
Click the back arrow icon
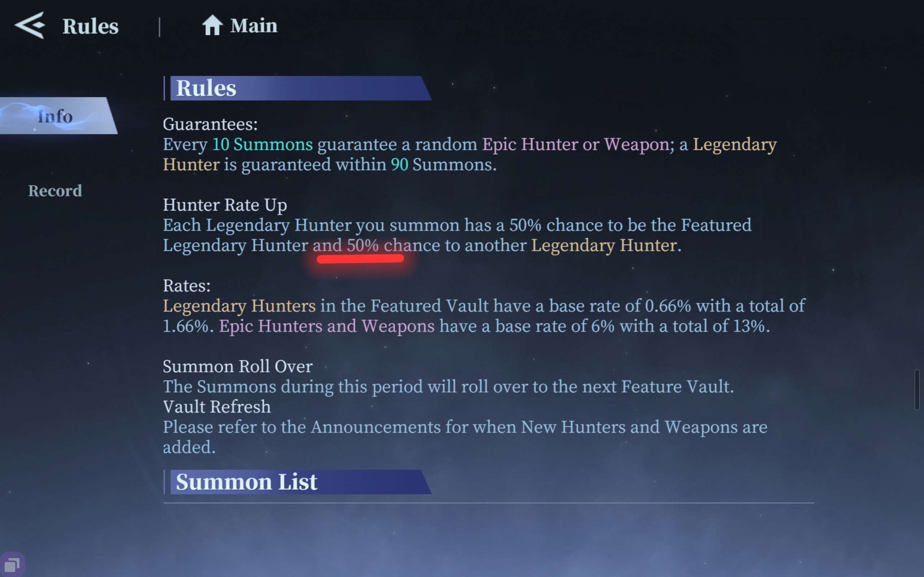pyautogui.click(x=30, y=25)
